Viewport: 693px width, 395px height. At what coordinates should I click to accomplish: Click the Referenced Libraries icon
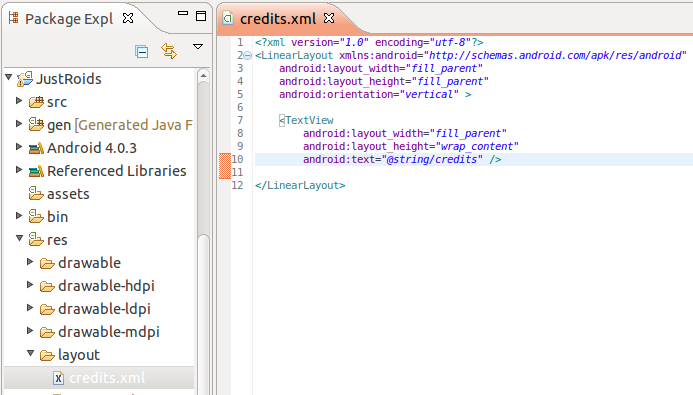(x=36, y=171)
